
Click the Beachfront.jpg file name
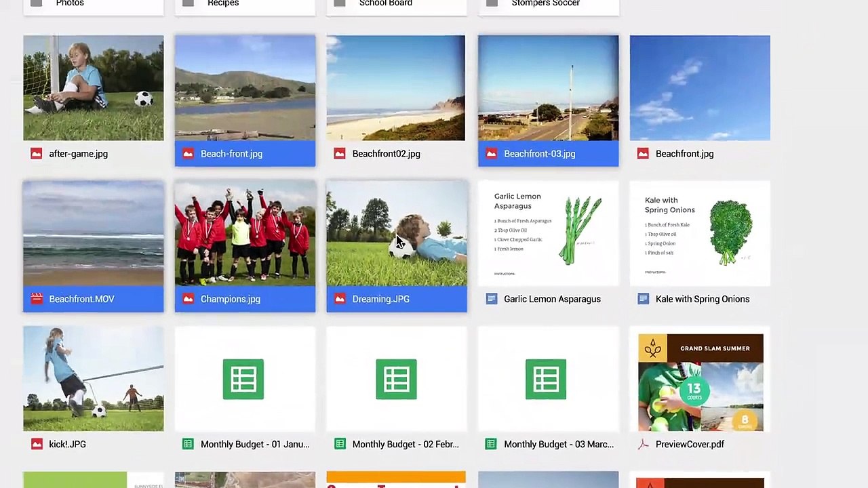(x=684, y=154)
